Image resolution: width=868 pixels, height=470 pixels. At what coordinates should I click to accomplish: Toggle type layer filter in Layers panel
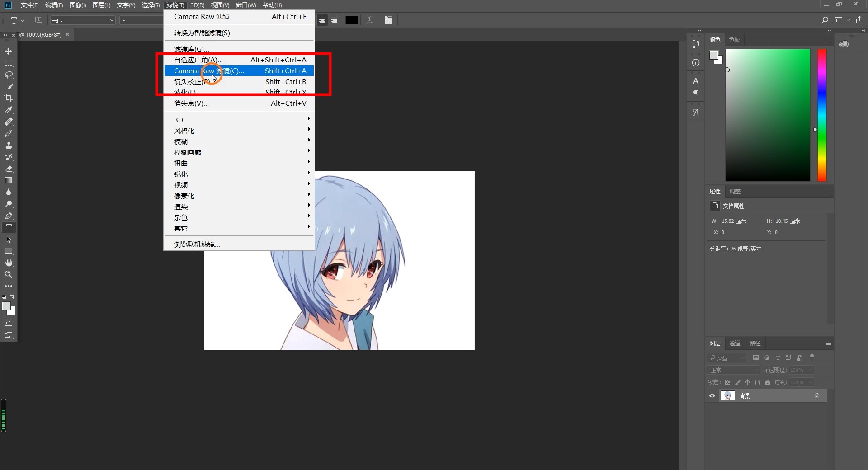click(x=778, y=358)
